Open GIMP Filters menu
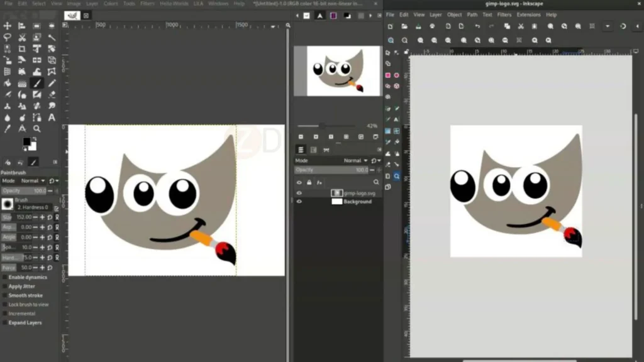The height and width of the screenshot is (362, 644). pos(147,4)
